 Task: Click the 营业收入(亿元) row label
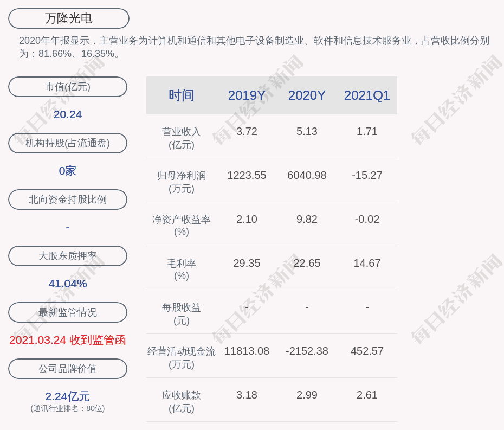tap(182, 138)
